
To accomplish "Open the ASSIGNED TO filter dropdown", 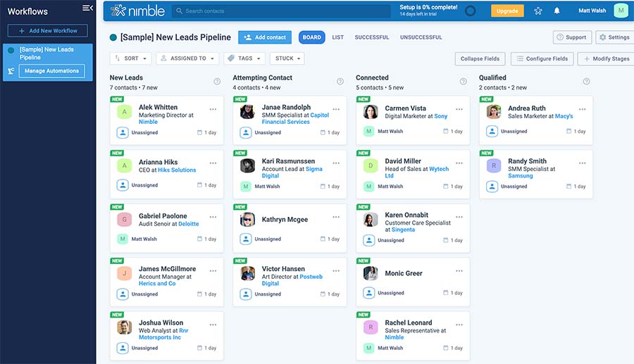I will click(187, 58).
